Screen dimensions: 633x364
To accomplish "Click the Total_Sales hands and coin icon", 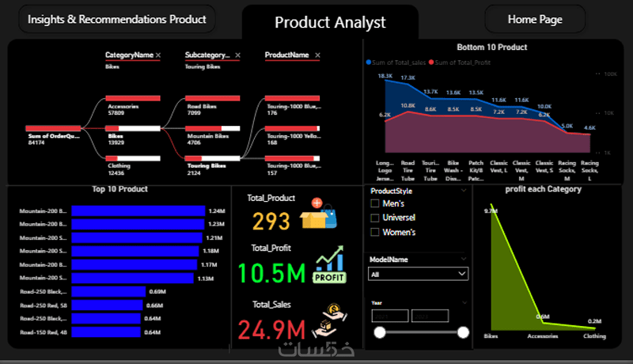I will tap(329, 320).
